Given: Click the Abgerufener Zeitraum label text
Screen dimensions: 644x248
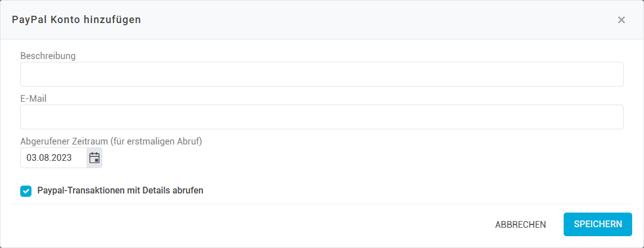Looking at the screenshot, I should [x=111, y=141].
